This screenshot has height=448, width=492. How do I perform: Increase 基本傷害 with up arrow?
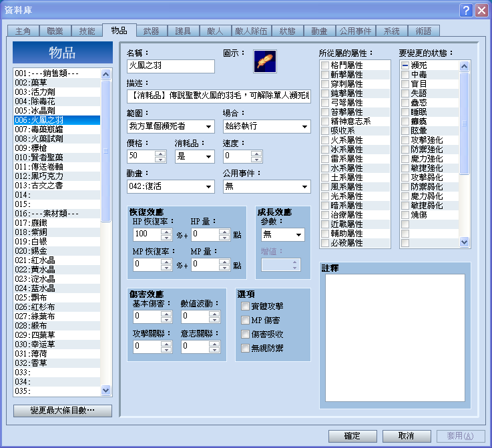[x=166, y=313]
